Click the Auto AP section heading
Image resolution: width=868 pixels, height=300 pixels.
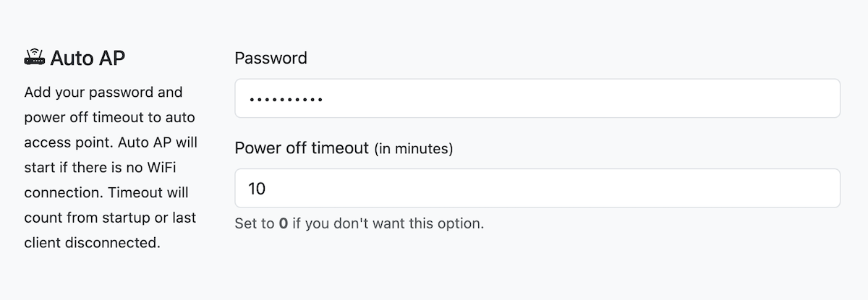pos(88,59)
